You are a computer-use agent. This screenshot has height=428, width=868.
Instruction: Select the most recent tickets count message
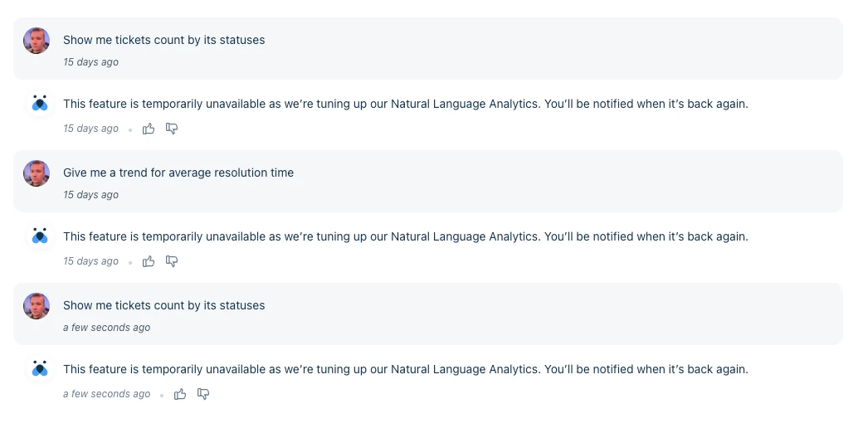point(163,305)
